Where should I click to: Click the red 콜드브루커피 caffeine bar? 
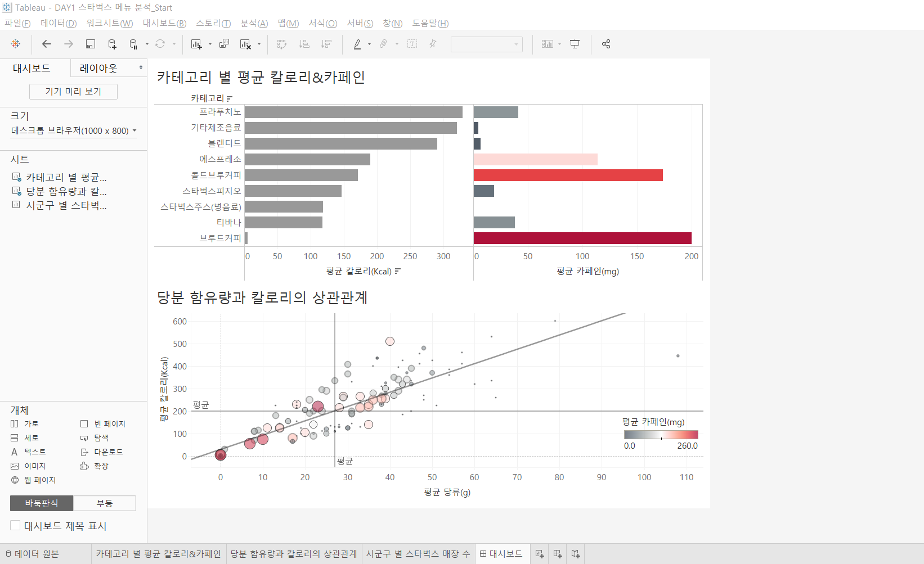(x=568, y=175)
